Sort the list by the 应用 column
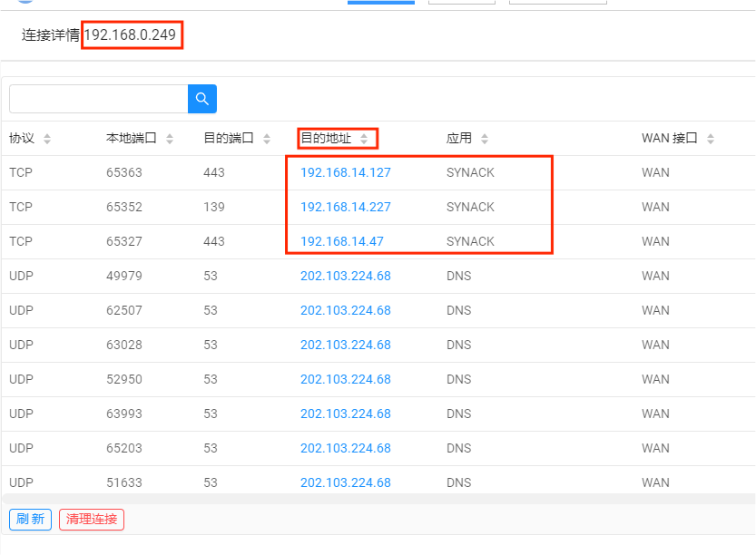 pos(485,139)
